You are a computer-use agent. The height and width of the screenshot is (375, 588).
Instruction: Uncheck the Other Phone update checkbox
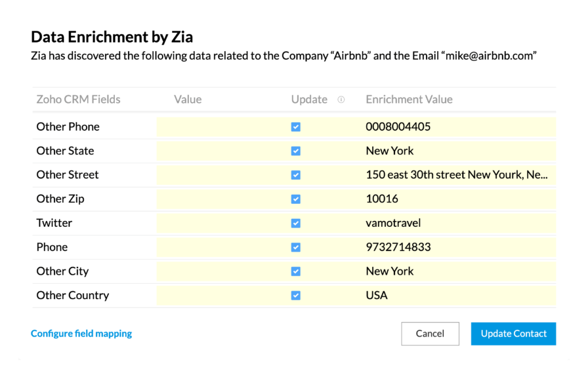296,127
